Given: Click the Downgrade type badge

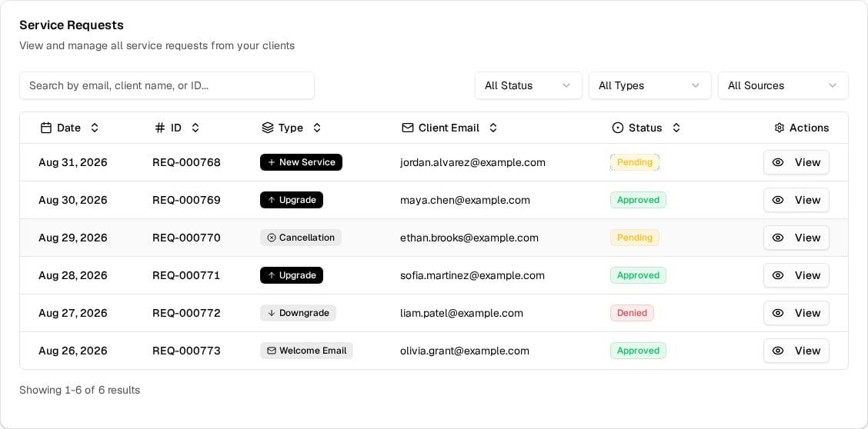Looking at the screenshot, I should pyautogui.click(x=298, y=313).
